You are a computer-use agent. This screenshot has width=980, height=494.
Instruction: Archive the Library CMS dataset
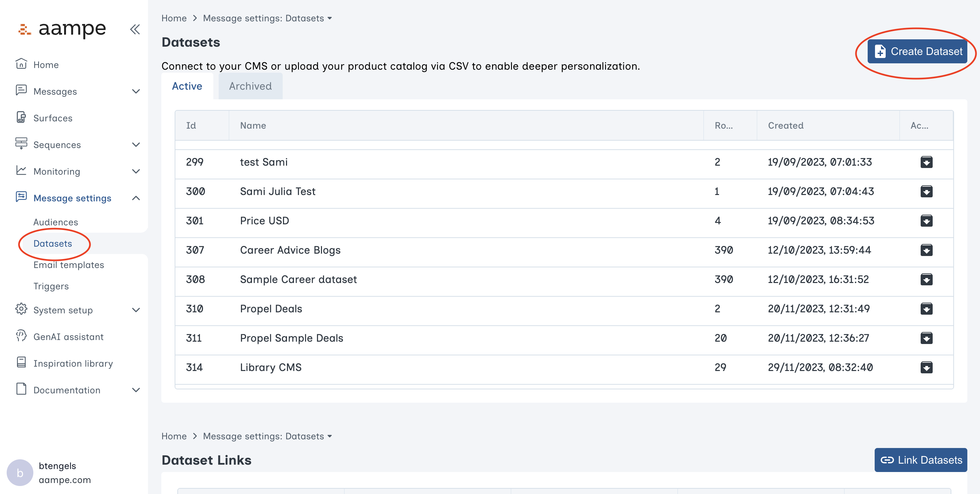coord(926,367)
